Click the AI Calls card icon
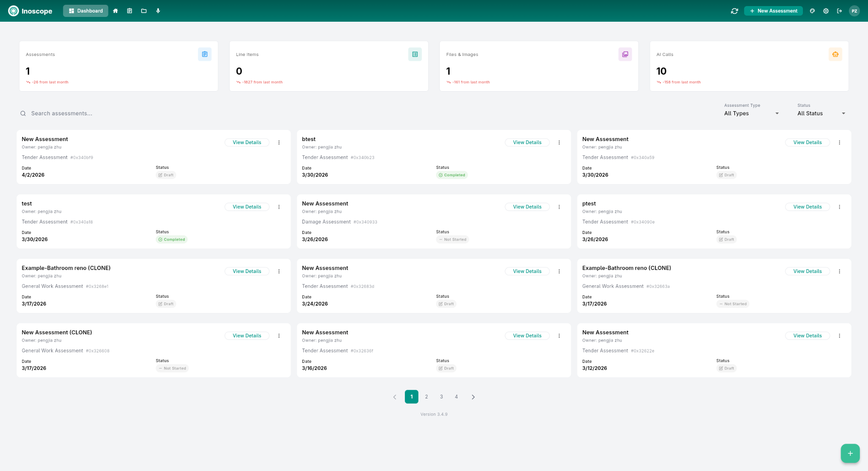Viewport: 868px width, 471px height. tap(835, 54)
